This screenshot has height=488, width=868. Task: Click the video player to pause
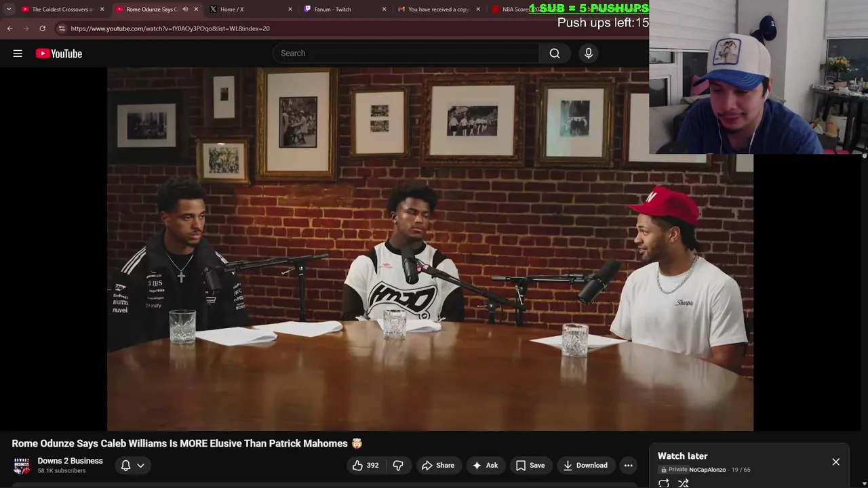(430, 249)
